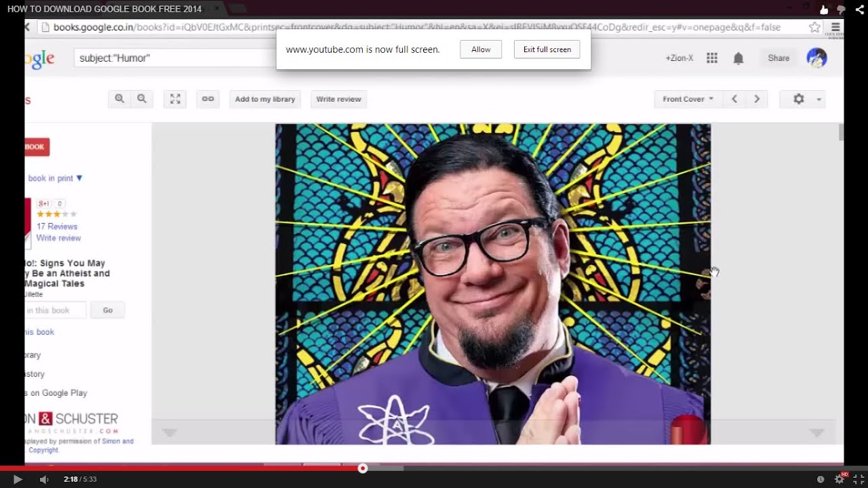
Task: Open the Google apps grid
Action: pos(712,58)
